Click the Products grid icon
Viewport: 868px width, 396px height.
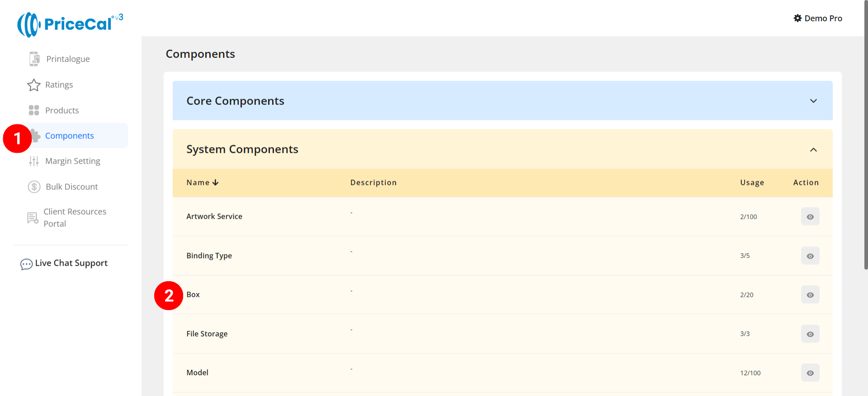pyautogui.click(x=34, y=110)
